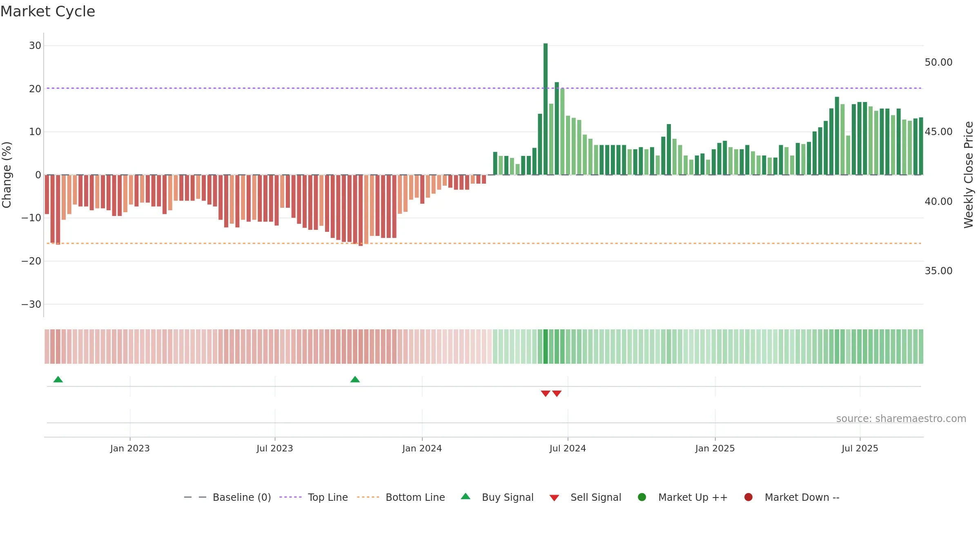Click the Jan 2024 axis label
Image resolution: width=980 pixels, height=551 pixels.
[422, 449]
